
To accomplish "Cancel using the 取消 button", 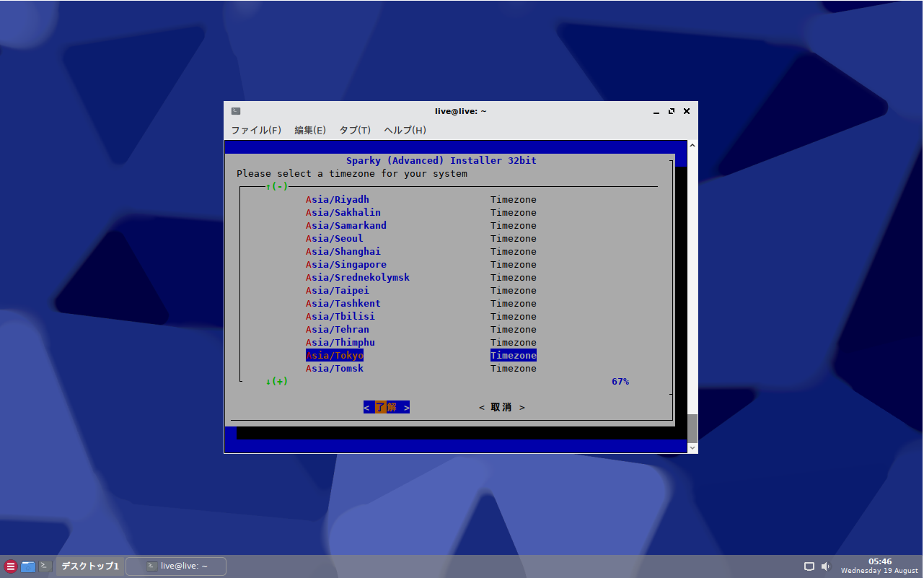I will click(502, 407).
